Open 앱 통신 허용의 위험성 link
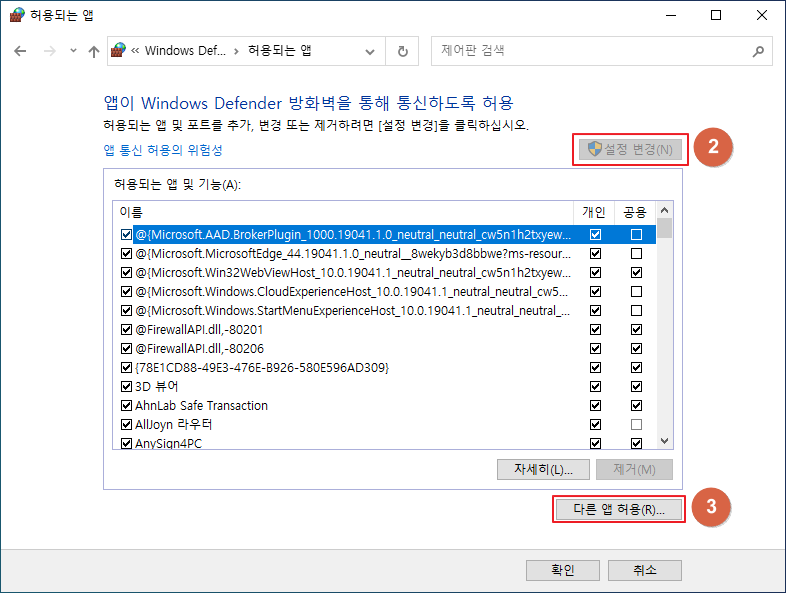This screenshot has height=593, width=786. [163, 150]
